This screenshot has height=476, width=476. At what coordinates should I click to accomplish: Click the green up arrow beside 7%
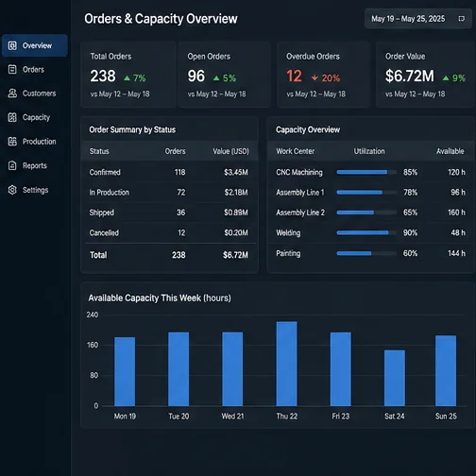coord(127,78)
